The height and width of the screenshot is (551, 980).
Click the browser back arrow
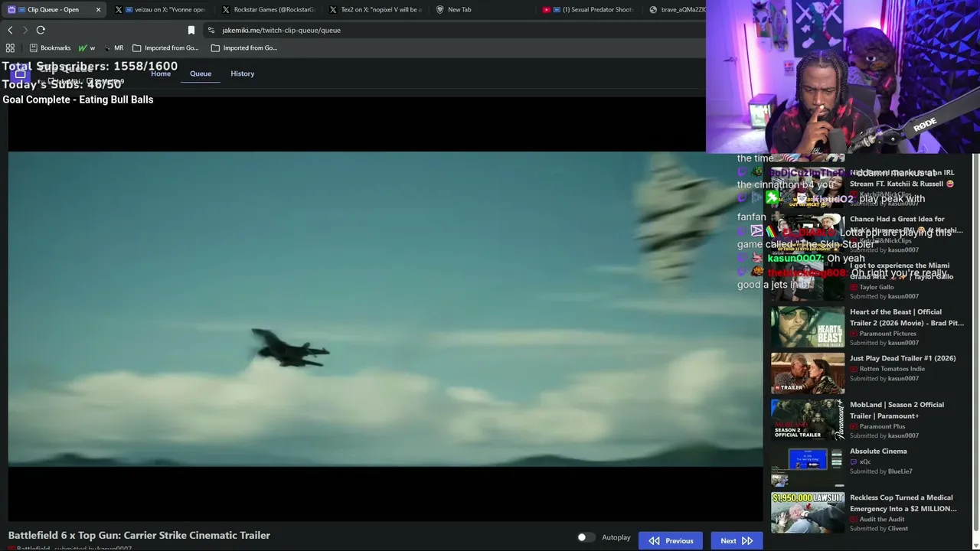(10, 30)
